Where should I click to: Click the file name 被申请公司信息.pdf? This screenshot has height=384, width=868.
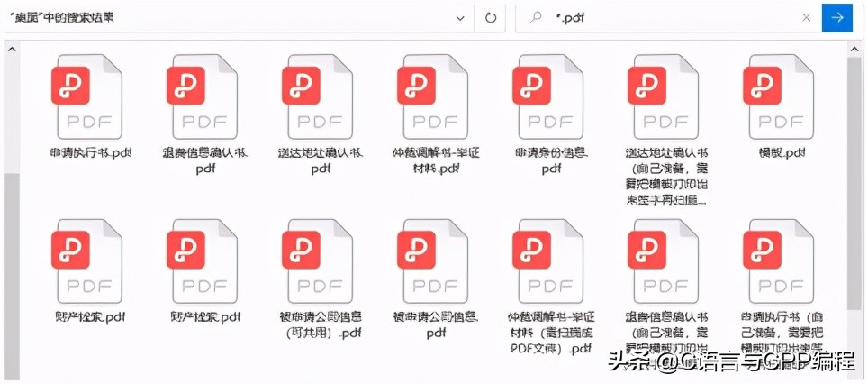click(x=436, y=325)
